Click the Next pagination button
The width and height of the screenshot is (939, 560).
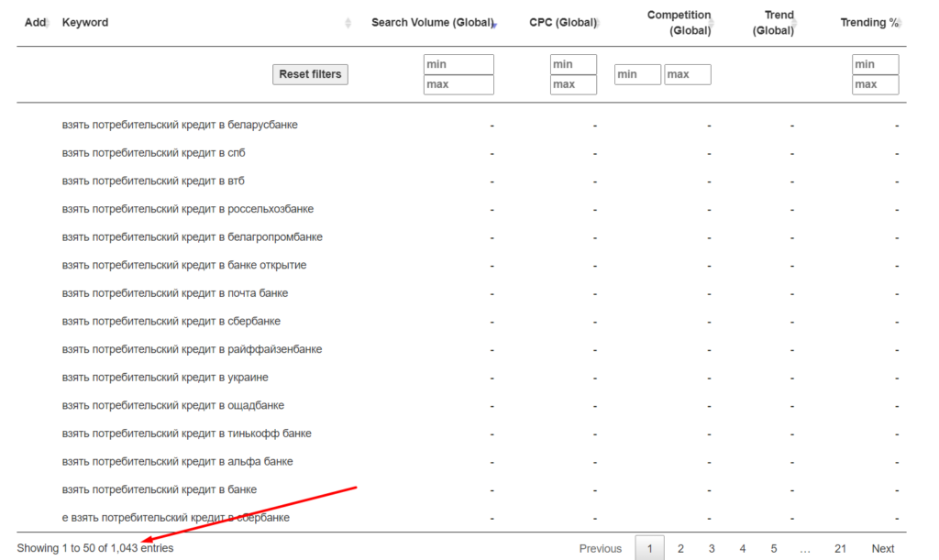(882, 548)
